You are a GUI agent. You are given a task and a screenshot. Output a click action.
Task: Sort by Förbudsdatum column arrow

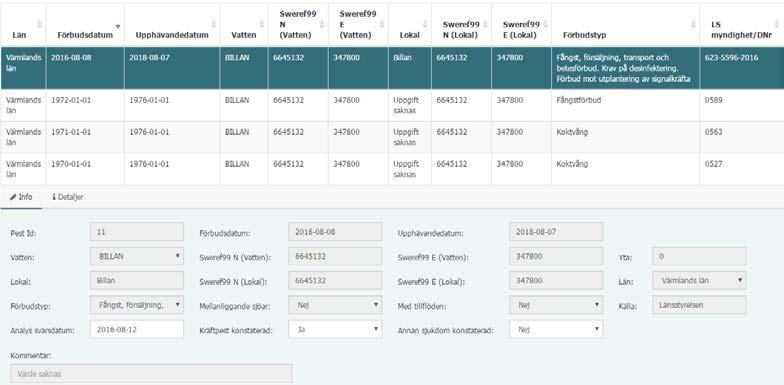pos(118,26)
